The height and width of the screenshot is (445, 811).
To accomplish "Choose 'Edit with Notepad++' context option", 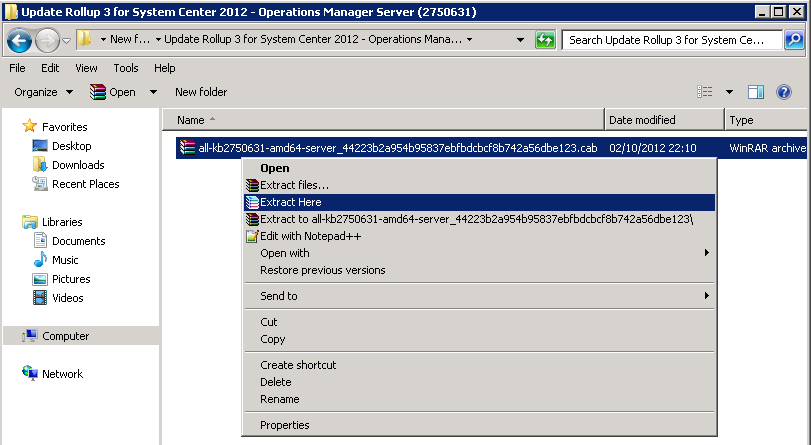I will tap(479, 236).
